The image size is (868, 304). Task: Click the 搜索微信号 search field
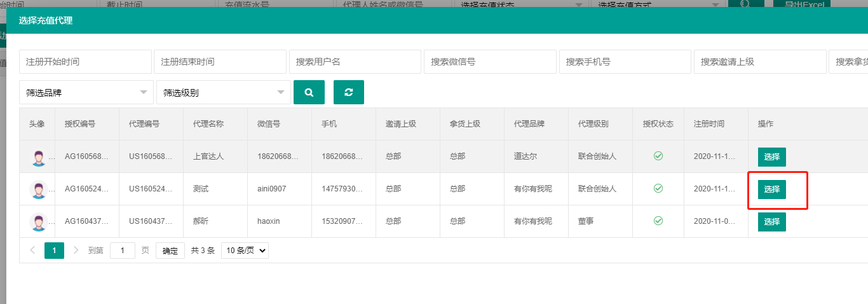[x=489, y=62]
